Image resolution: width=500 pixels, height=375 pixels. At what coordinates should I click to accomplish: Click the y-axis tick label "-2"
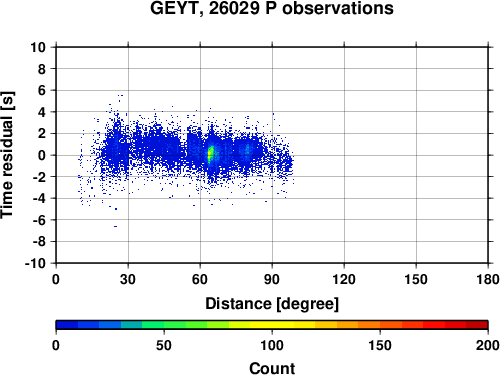click(39, 177)
